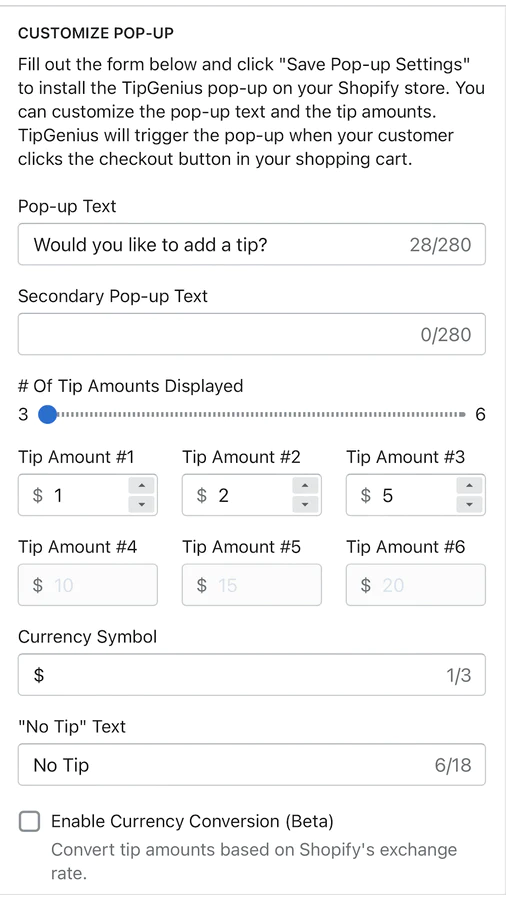Image resolution: width=506 pixels, height=900 pixels.
Task: Increase Tip Amount #3 with up arrow
Action: 469,486
